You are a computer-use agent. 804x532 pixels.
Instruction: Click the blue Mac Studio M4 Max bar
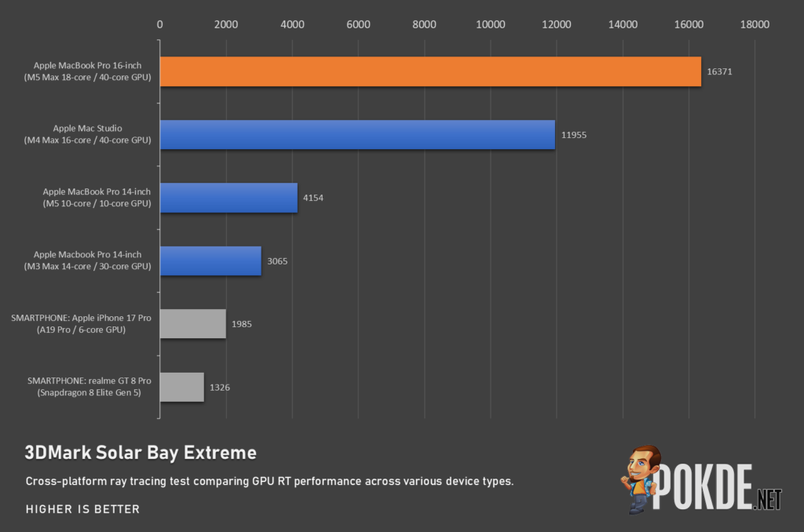pos(357,135)
